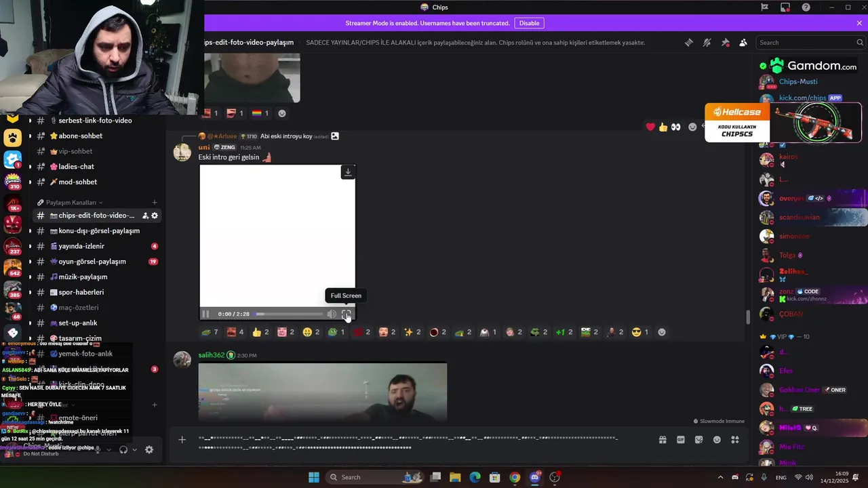The width and height of the screenshot is (868, 488).
Task: Add the thumbs up reaction with 2
Action: [x=261, y=332]
